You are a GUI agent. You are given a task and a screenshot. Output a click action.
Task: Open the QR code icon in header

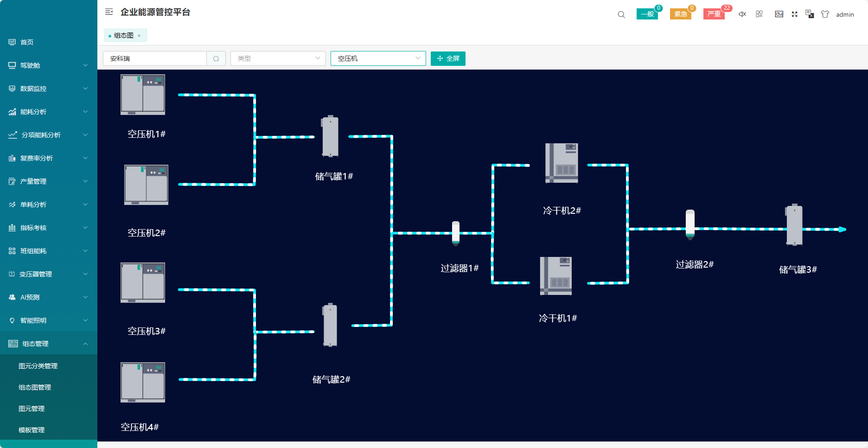coord(759,14)
